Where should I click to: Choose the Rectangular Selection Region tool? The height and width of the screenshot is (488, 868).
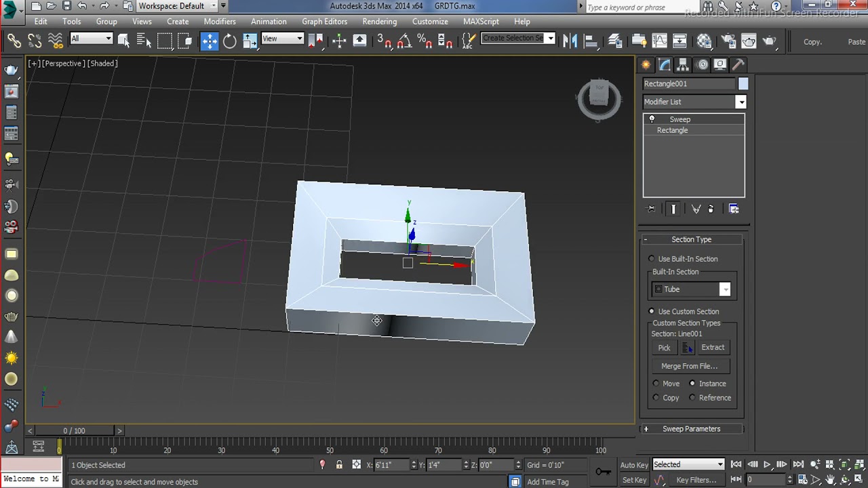pos(165,41)
